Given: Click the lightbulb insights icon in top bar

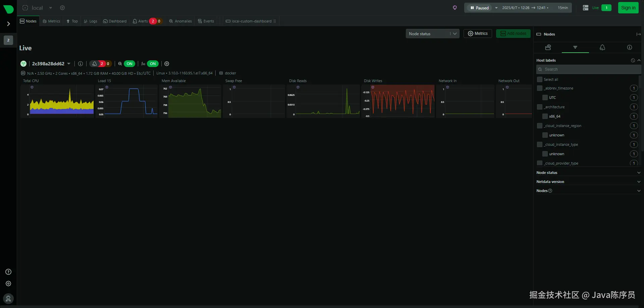Looking at the screenshot, I should [455, 8].
